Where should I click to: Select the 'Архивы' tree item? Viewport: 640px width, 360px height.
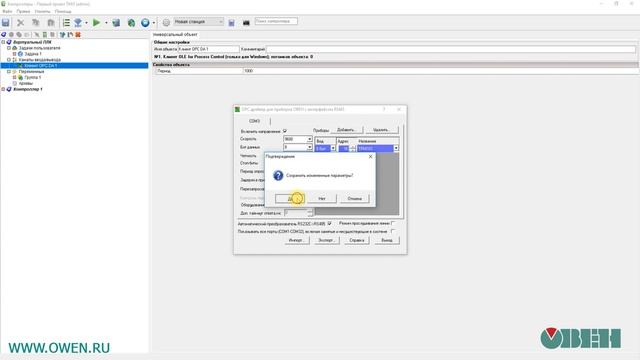tap(25, 83)
